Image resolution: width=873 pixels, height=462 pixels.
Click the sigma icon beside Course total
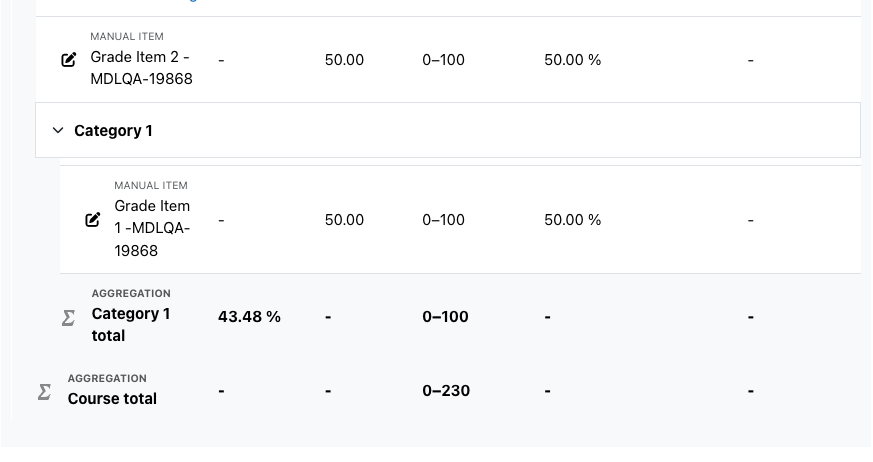click(44, 392)
